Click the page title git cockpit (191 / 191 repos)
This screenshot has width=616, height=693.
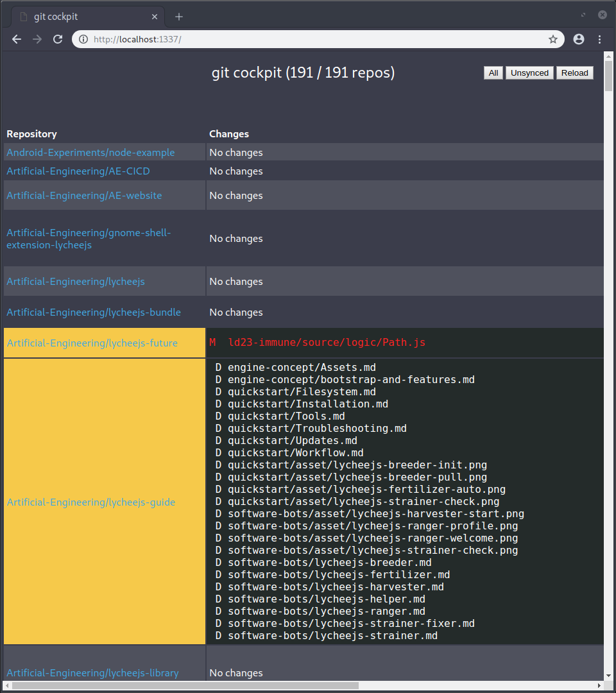pyautogui.click(x=303, y=73)
